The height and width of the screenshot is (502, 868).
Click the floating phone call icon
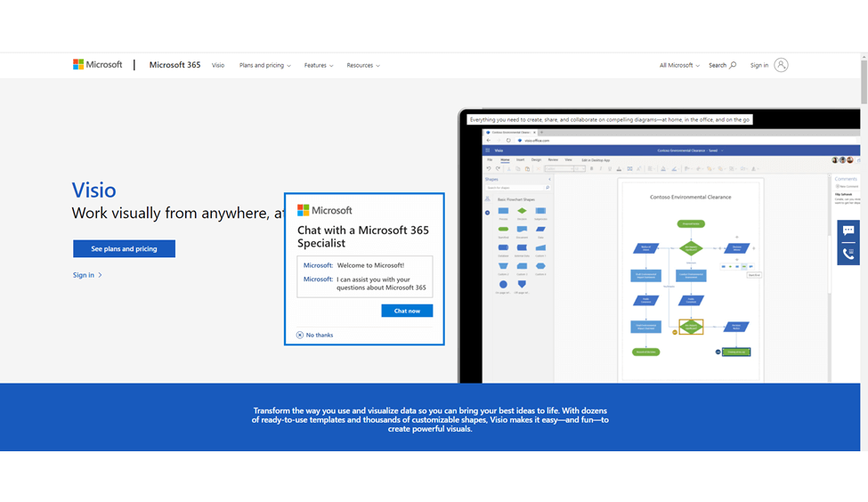click(848, 254)
